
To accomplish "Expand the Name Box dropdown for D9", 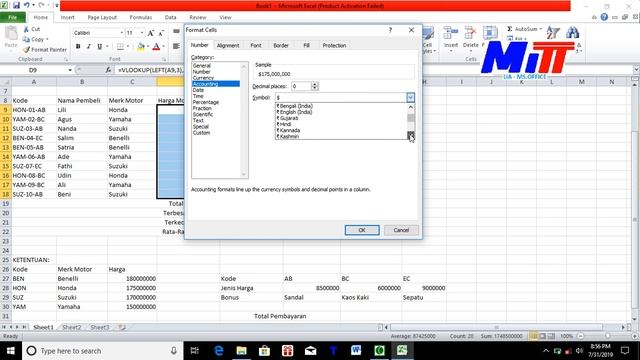I will coord(70,70).
